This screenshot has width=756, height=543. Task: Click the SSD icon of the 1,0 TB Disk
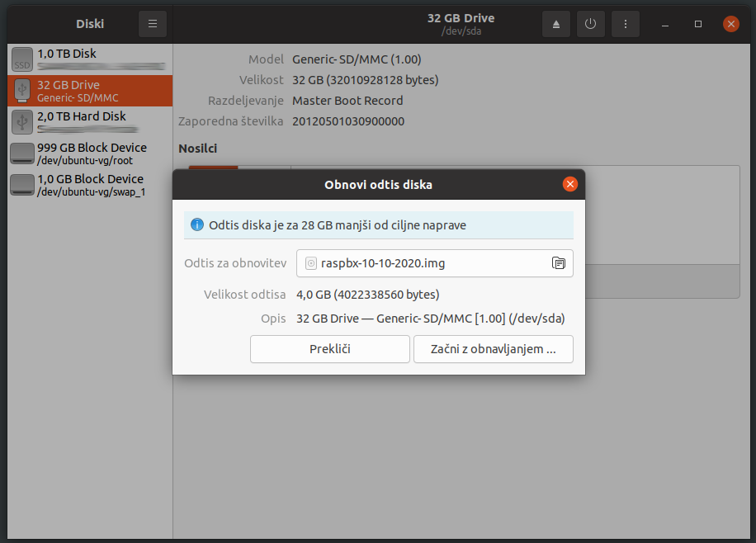21,59
